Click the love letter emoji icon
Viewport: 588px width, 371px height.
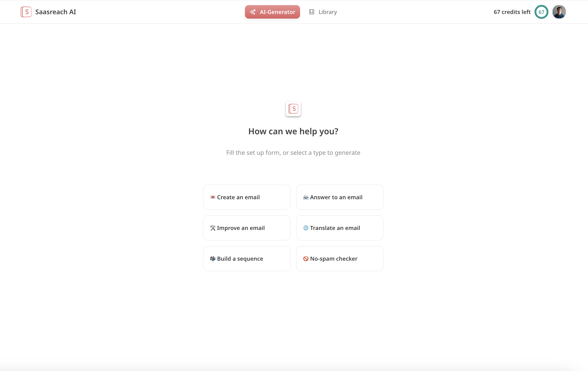(x=212, y=197)
